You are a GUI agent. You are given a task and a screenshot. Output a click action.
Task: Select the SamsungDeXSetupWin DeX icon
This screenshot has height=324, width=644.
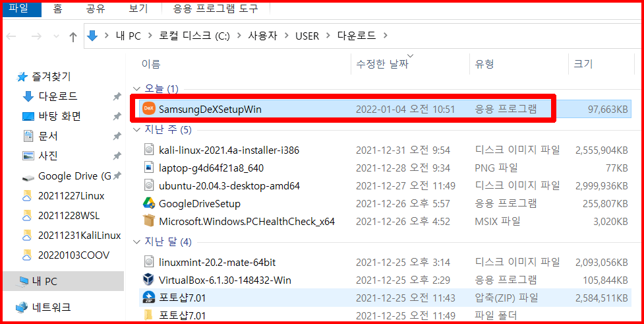point(148,108)
